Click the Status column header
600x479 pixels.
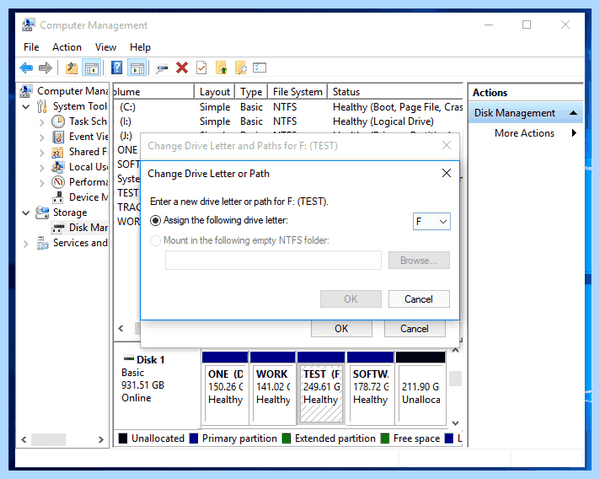[395, 92]
